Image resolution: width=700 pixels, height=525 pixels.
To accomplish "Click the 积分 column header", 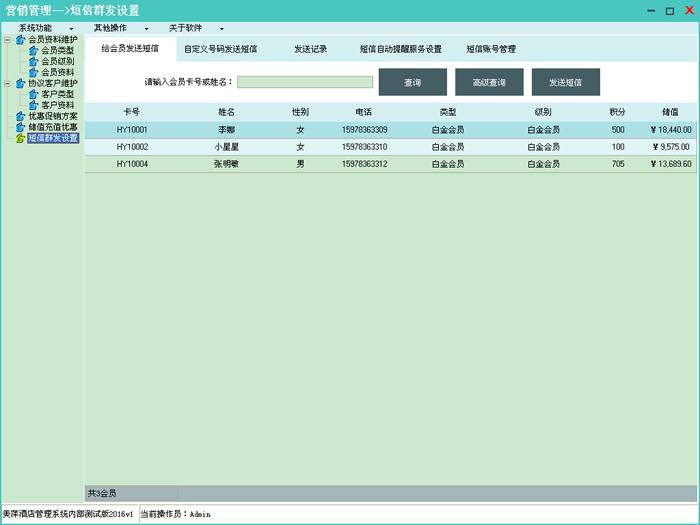I will pyautogui.click(x=617, y=112).
